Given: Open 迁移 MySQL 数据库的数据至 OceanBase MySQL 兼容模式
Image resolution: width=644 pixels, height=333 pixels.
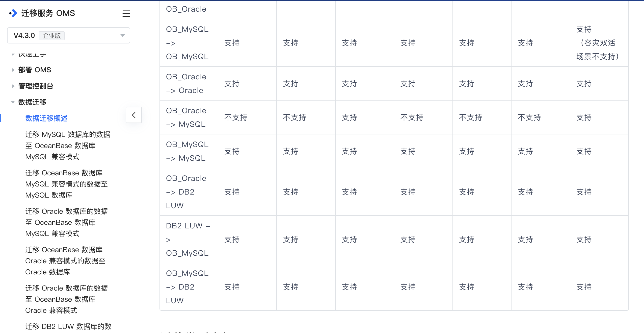Looking at the screenshot, I should 68,146.
